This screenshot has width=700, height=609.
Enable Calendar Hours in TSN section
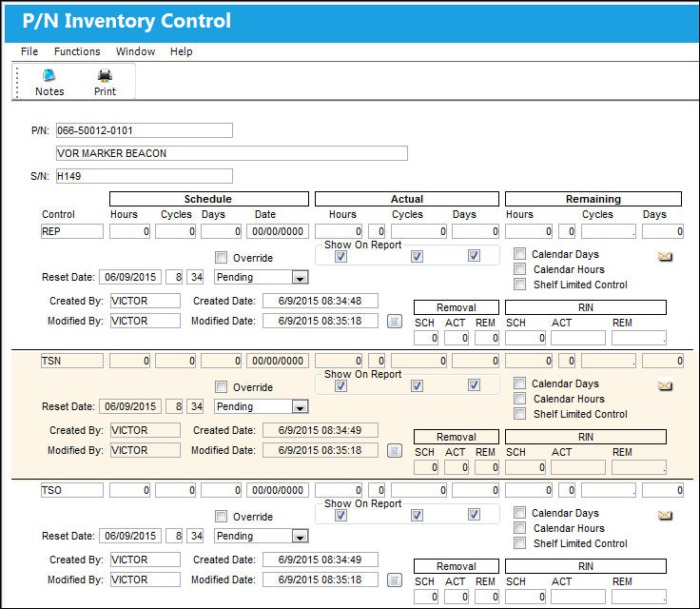click(519, 398)
